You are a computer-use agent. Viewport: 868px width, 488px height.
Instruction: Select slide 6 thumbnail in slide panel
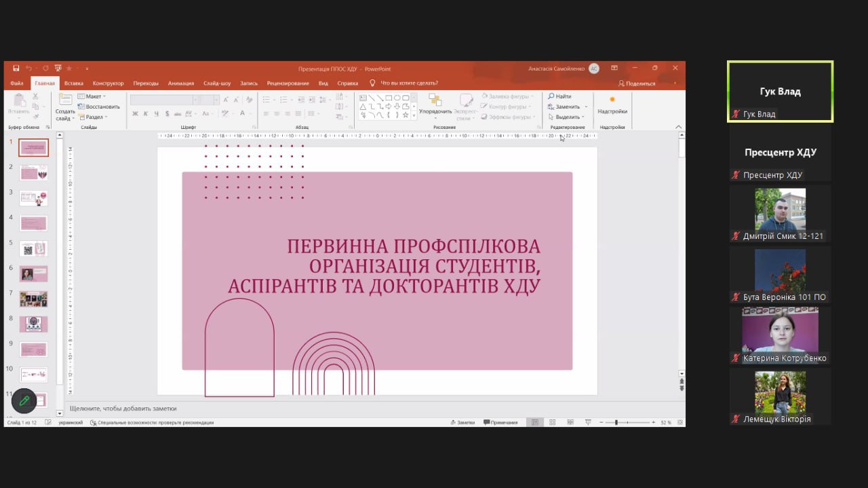pyautogui.click(x=33, y=274)
